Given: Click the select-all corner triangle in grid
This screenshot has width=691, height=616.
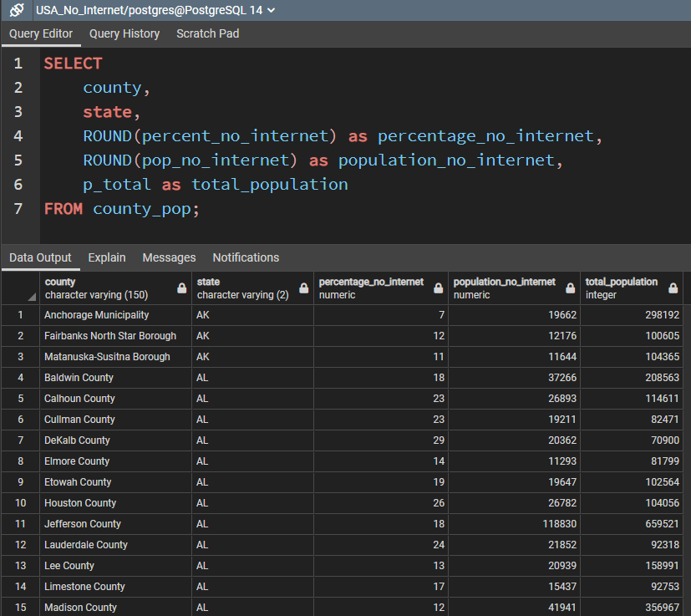Looking at the screenshot, I should pyautogui.click(x=32, y=296).
